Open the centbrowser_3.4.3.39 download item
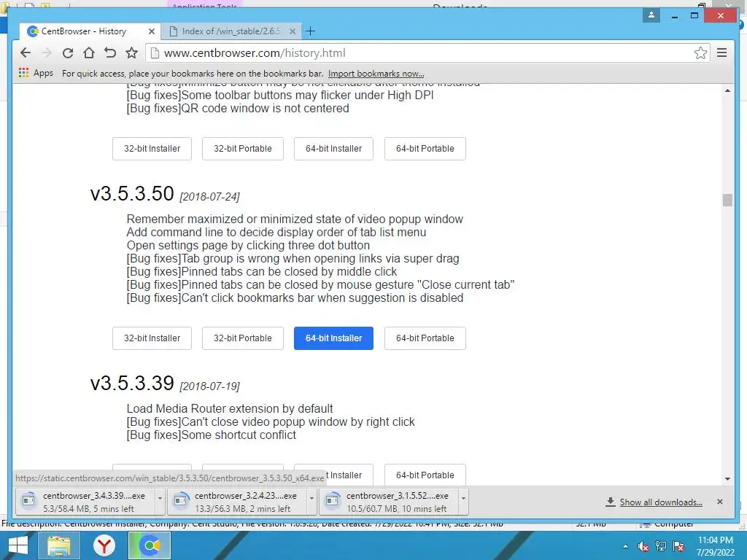The width and height of the screenshot is (747, 560). (x=85, y=502)
